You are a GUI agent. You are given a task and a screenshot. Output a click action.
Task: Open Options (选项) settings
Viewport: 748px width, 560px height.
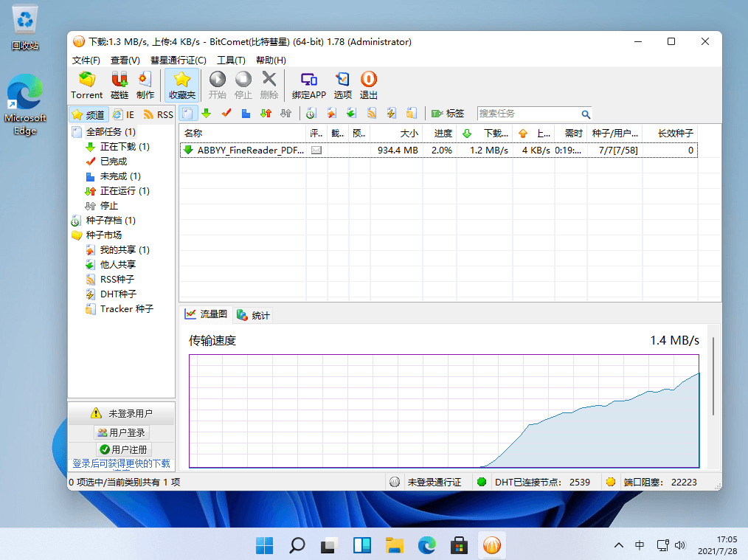point(342,85)
